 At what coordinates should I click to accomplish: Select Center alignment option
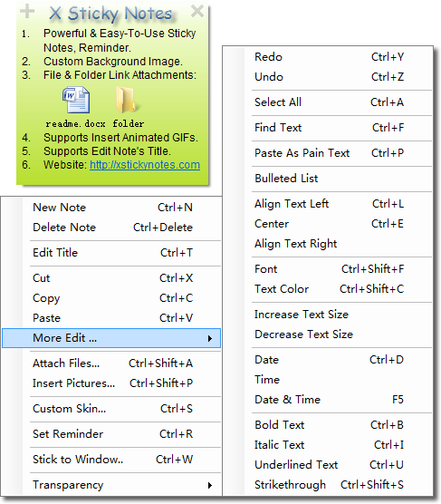pyautogui.click(x=329, y=224)
